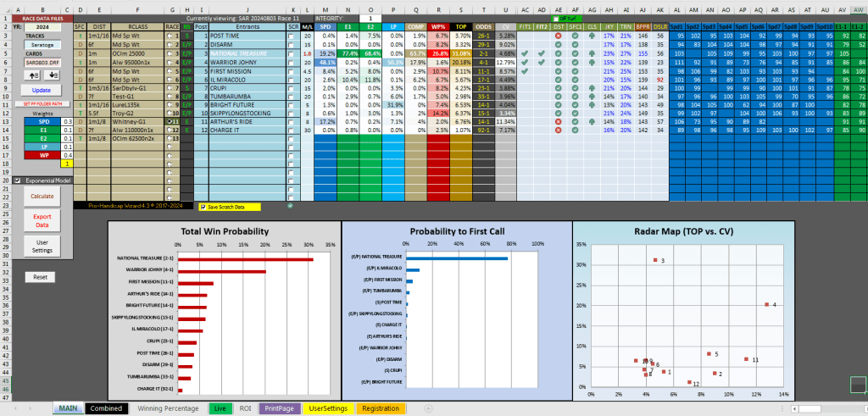
Task: Click SFC1 green check for DISARM
Action: (x=575, y=44)
